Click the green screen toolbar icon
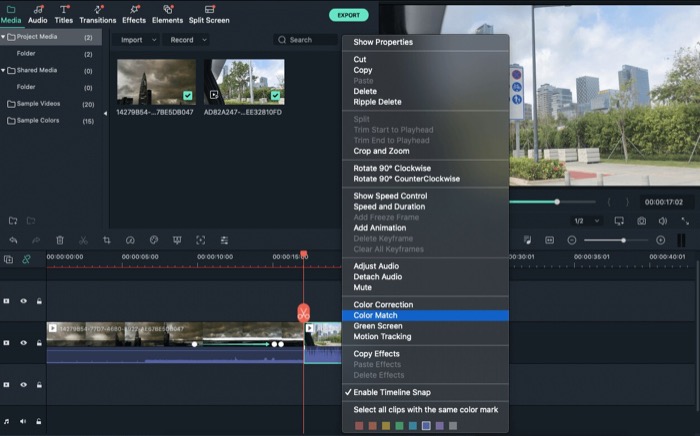 177,240
